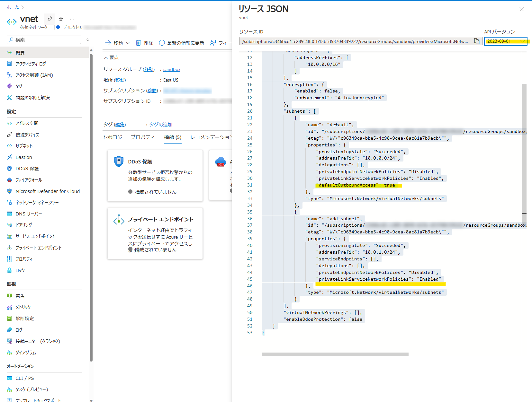Click the ロック lock icon
The height and width of the screenshot is (402, 532).
pyautogui.click(x=9, y=270)
